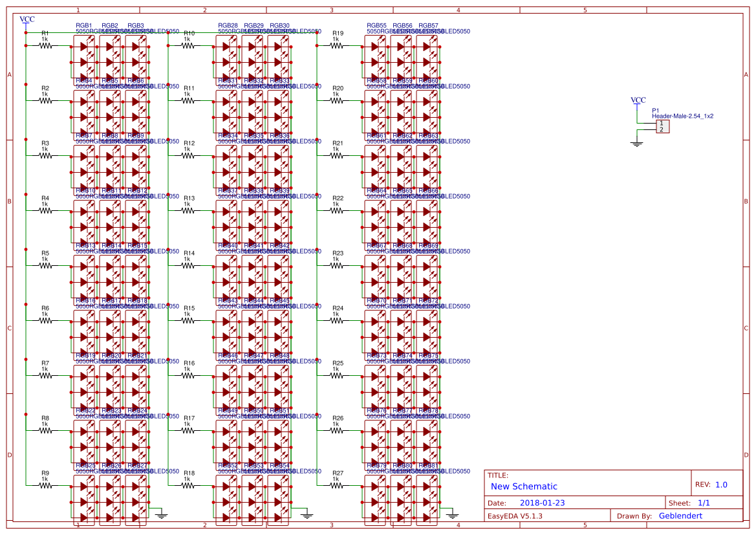This screenshot has height=535, width=756.
Task: Select the RGB57 LED package symbol
Action: click(x=427, y=57)
